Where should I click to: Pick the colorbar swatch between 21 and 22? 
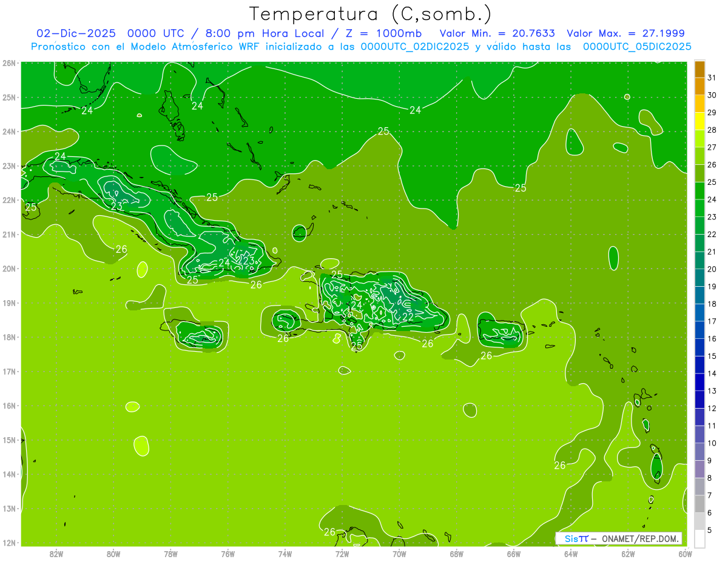[x=699, y=243]
